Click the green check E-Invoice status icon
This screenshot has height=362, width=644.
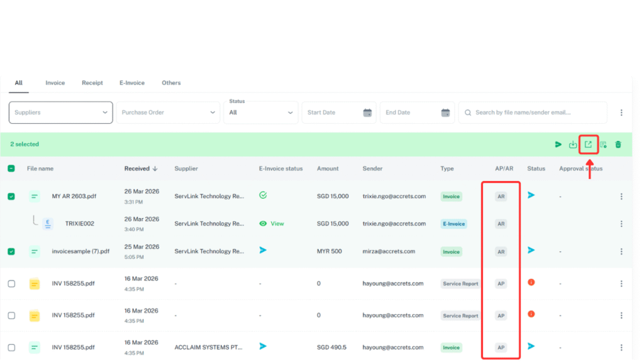click(x=262, y=195)
